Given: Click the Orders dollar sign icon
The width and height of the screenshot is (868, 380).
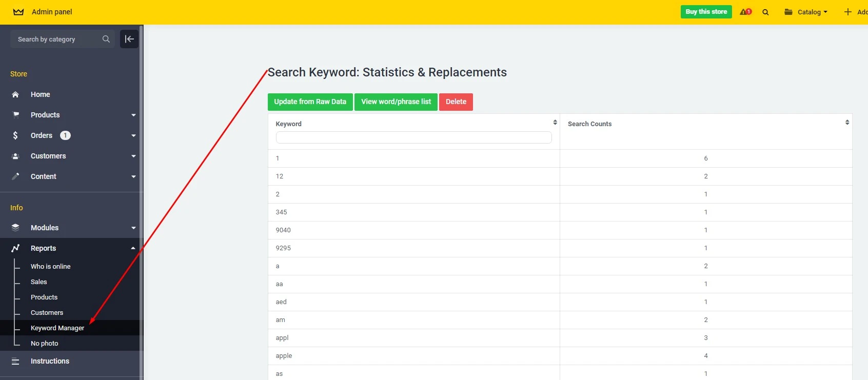Looking at the screenshot, I should pos(15,135).
